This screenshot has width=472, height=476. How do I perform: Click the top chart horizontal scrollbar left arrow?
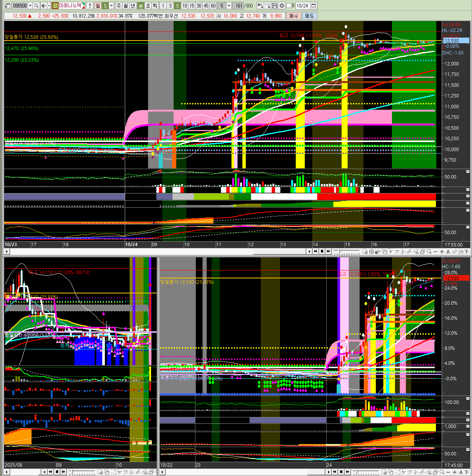coord(7,252)
